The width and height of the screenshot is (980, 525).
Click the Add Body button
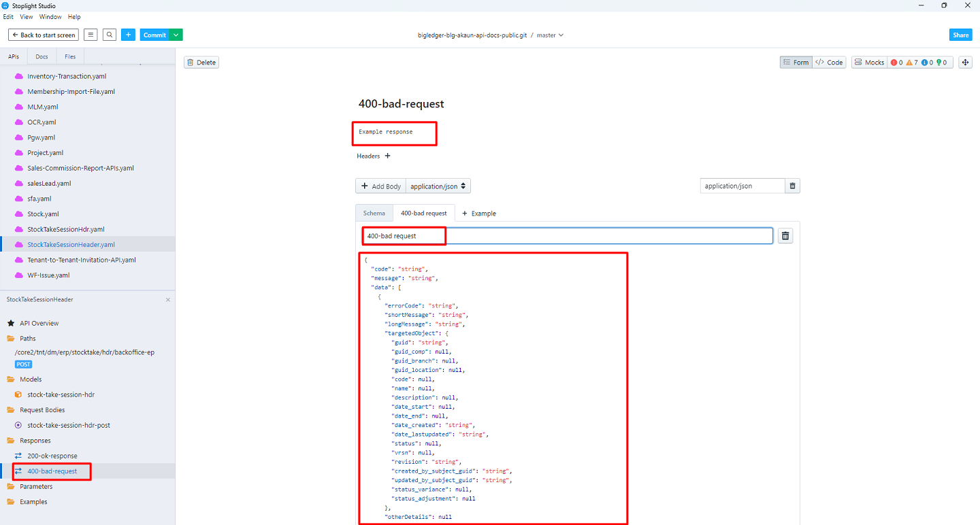coord(380,186)
